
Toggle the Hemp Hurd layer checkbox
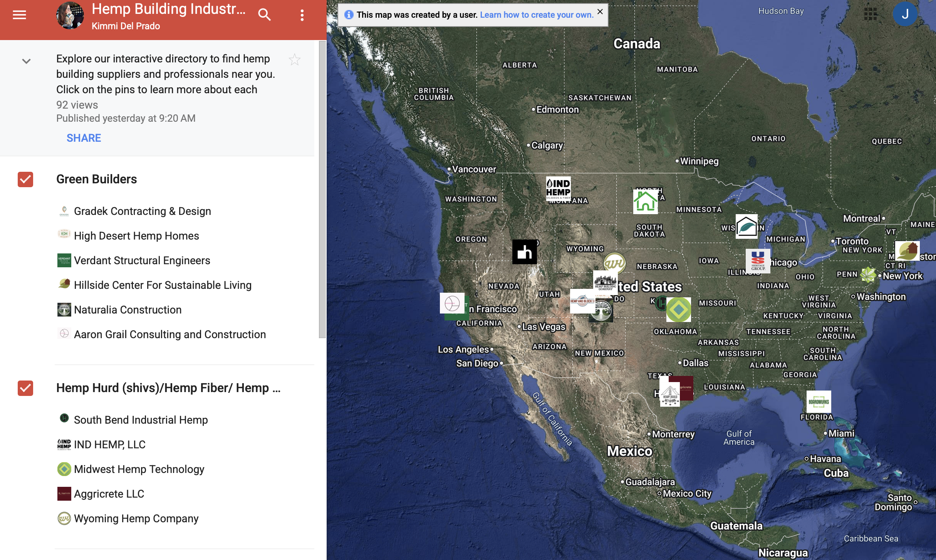[25, 388]
